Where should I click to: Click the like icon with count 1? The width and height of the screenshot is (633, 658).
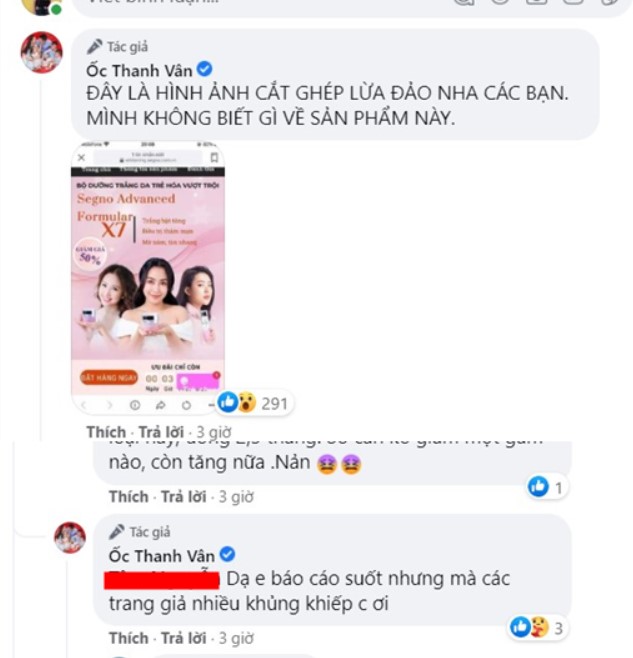point(538,487)
